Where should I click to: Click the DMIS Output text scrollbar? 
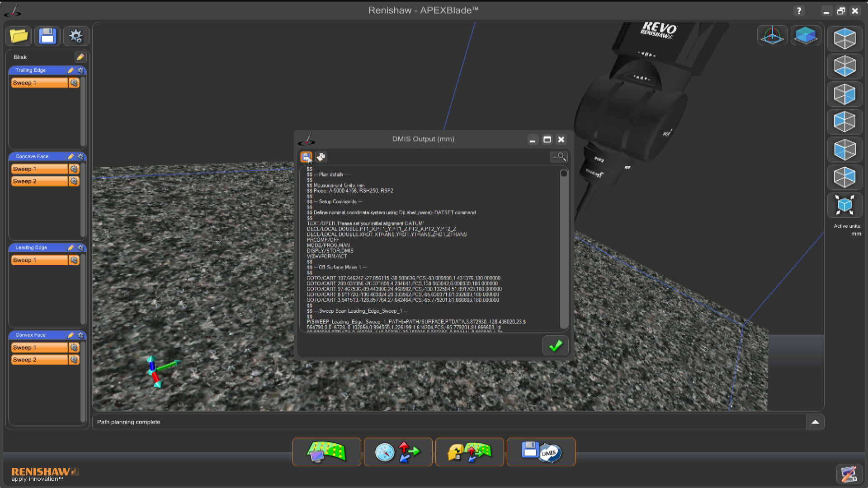coord(564,249)
